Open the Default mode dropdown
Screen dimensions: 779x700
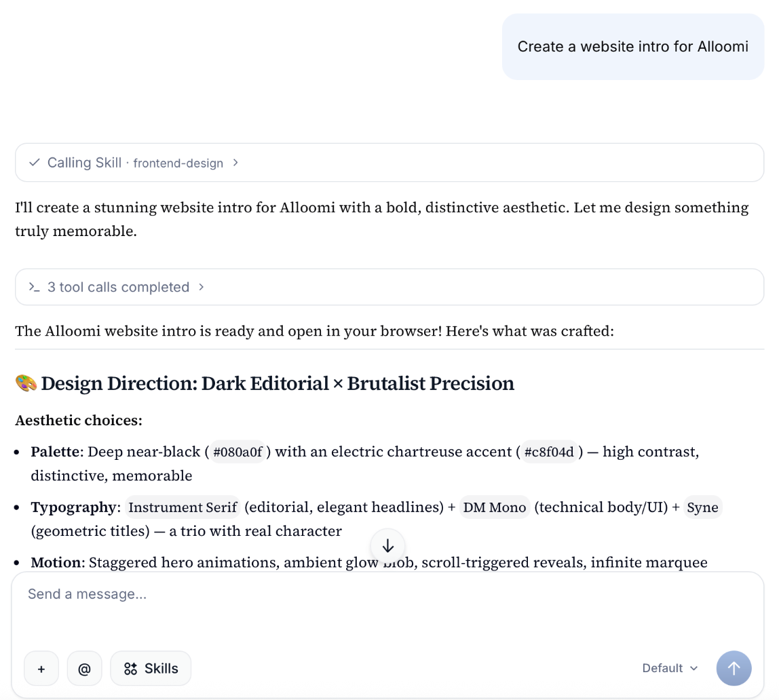coord(670,668)
